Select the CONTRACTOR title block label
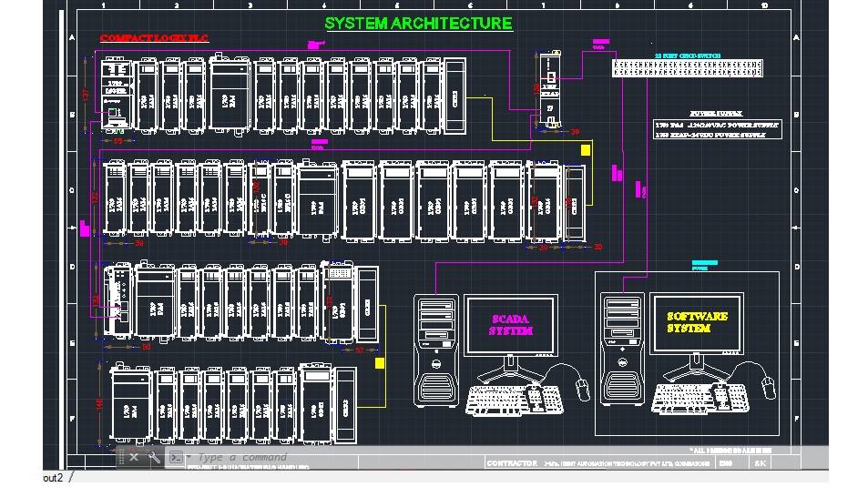 pyautogui.click(x=512, y=462)
